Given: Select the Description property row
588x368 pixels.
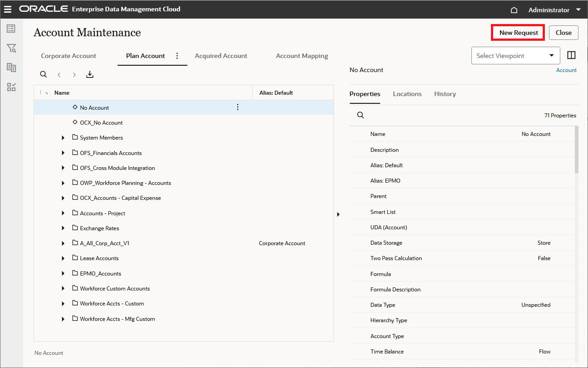Looking at the screenshot, I should 462,150.
